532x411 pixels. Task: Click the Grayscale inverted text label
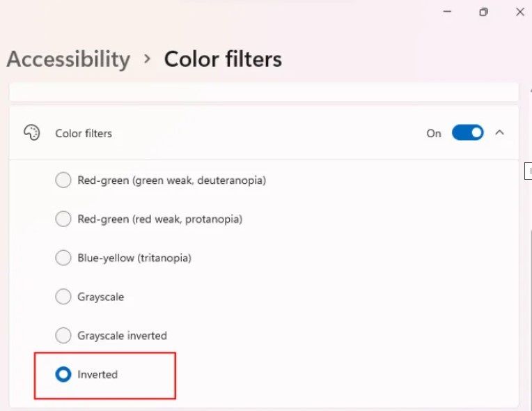(122, 336)
